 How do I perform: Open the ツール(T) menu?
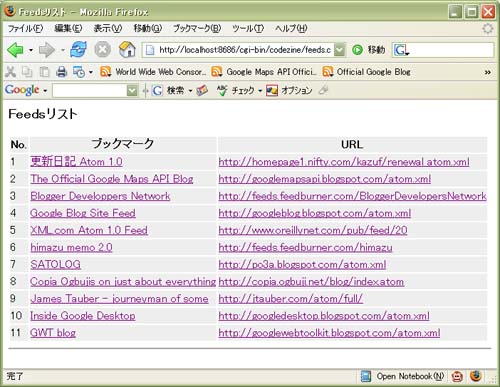coord(248,29)
